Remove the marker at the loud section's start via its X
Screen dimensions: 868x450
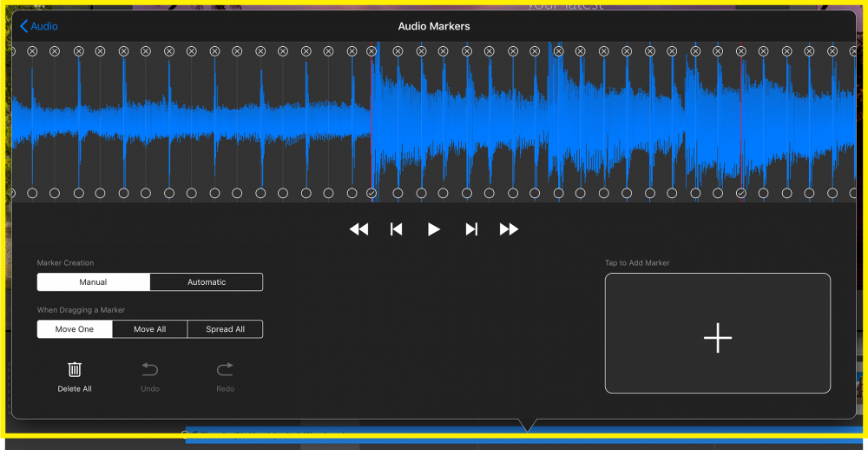372,51
